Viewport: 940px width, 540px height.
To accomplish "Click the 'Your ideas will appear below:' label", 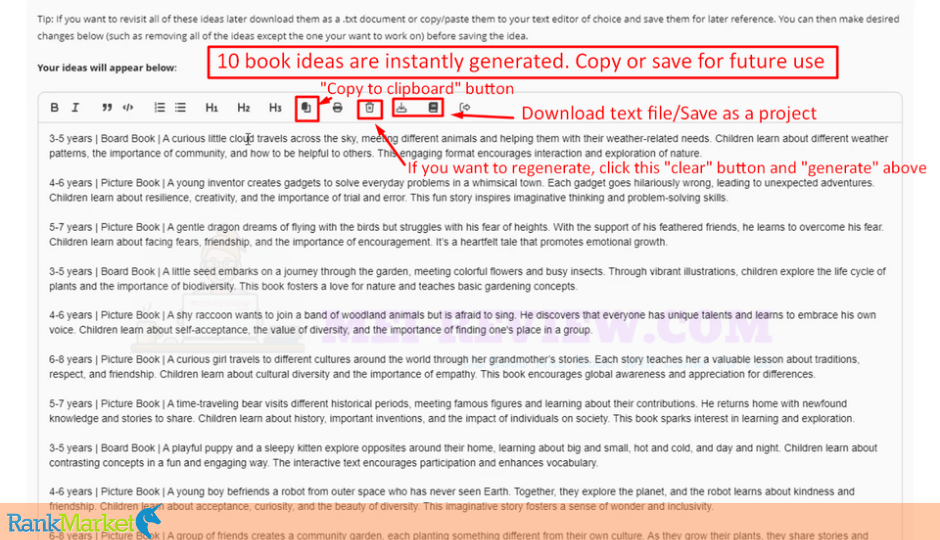I will 107,68.
